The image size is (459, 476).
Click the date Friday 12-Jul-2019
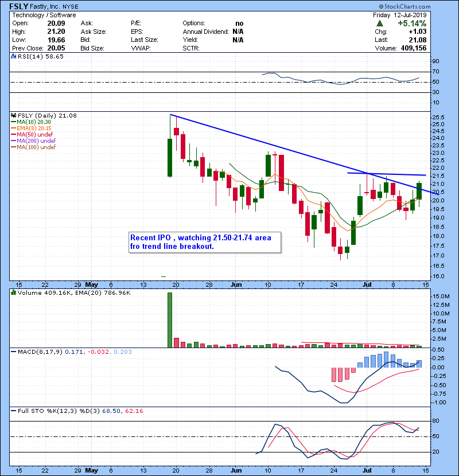(400, 15)
